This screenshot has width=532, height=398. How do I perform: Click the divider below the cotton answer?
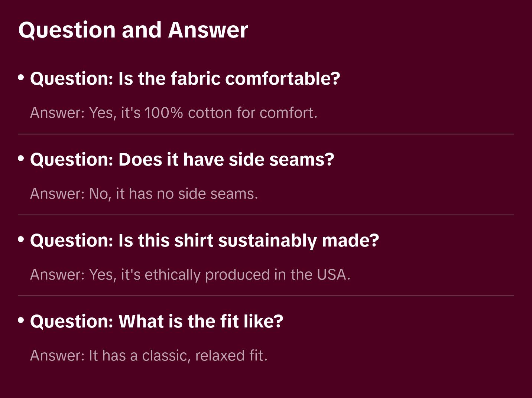point(266,134)
